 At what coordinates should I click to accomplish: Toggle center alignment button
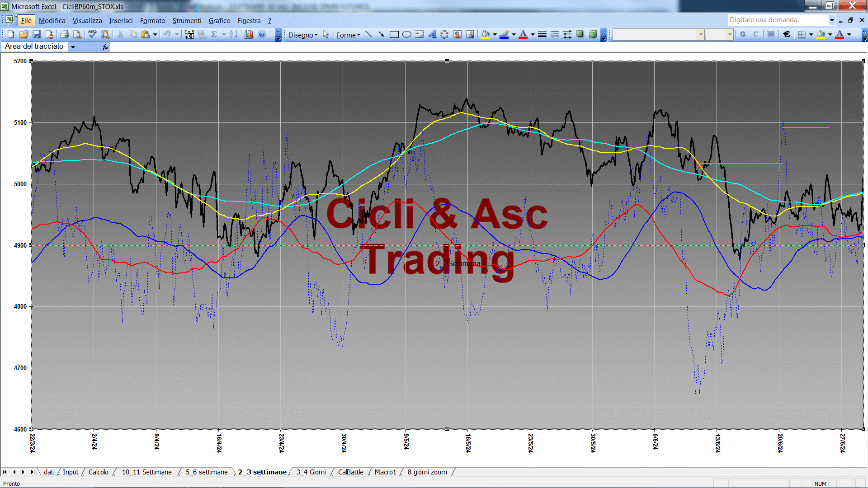click(x=771, y=34)
